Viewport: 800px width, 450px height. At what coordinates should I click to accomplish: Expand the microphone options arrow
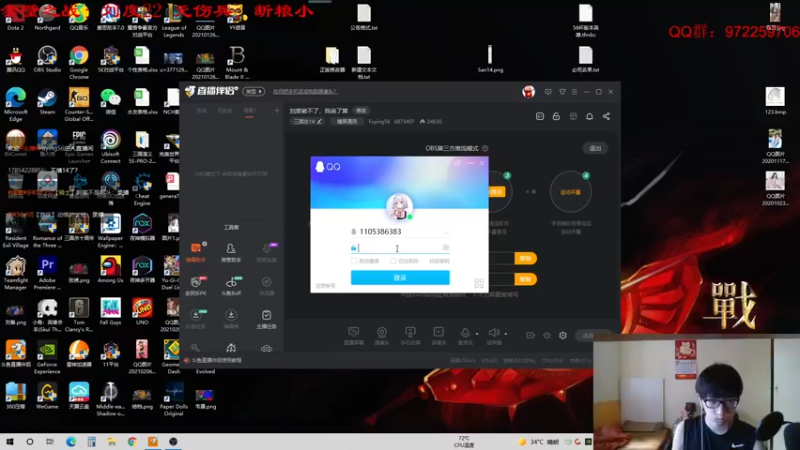(477, 334)
